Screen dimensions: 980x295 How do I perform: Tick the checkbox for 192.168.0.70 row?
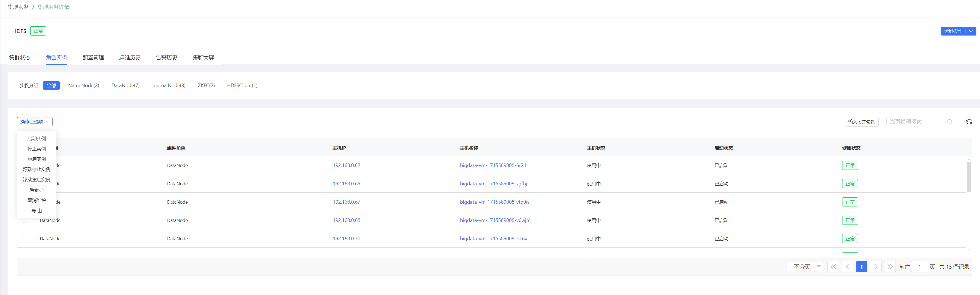(26, 238)
